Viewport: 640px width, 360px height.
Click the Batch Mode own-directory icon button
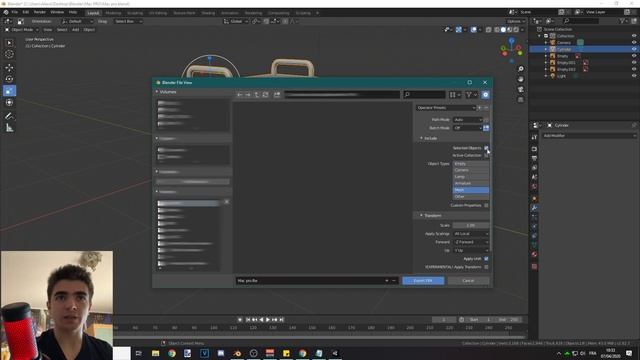[486, 128]
